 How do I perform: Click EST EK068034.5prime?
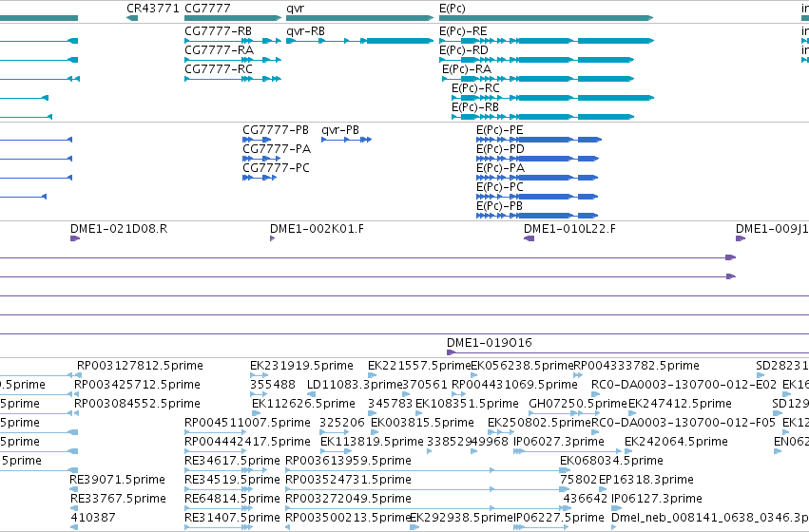[611, 461]
